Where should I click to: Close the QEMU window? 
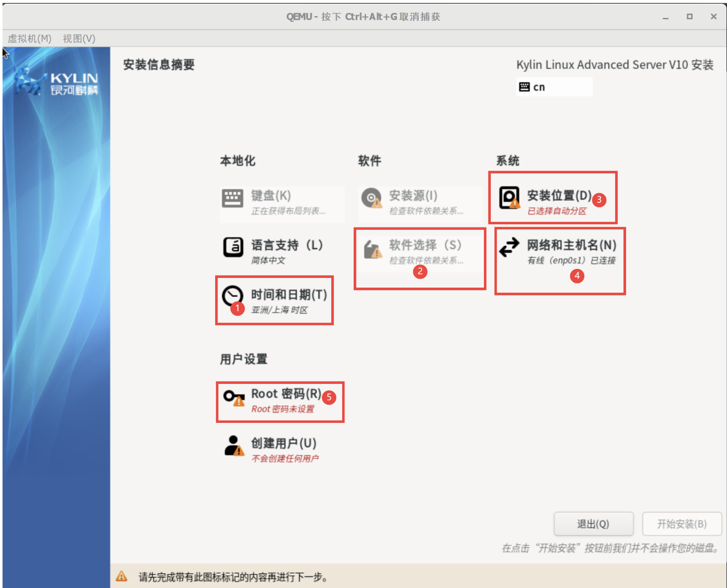pos(713,17)
